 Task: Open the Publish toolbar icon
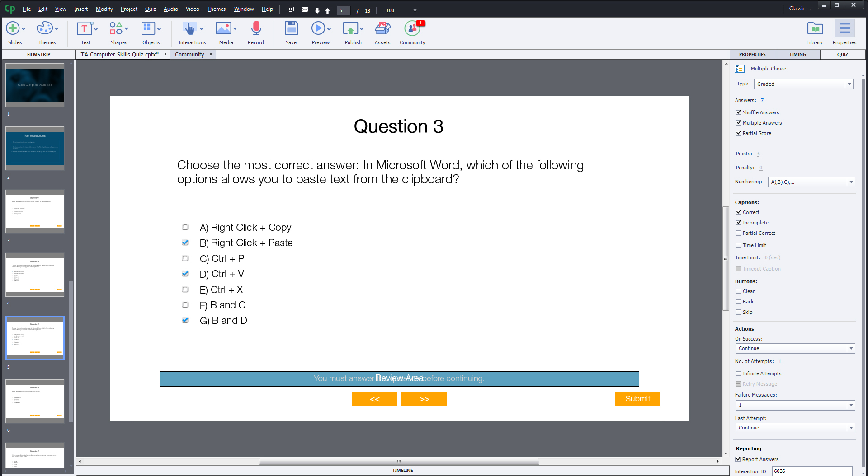click(x=350, y=29)
